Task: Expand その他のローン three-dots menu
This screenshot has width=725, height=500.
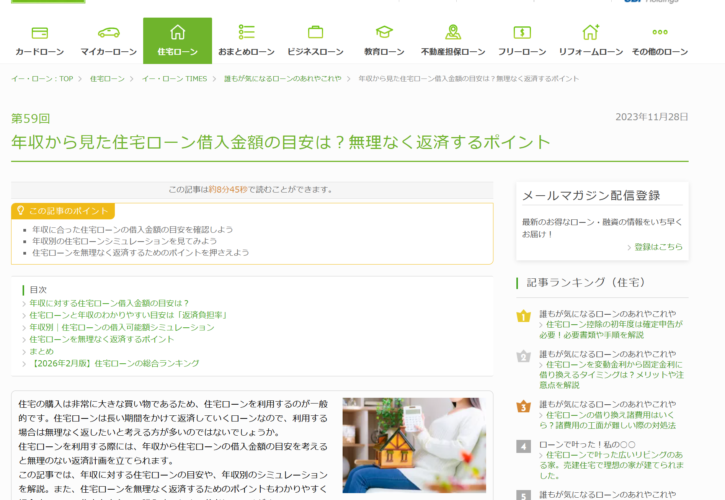Action: click(660, 32)
